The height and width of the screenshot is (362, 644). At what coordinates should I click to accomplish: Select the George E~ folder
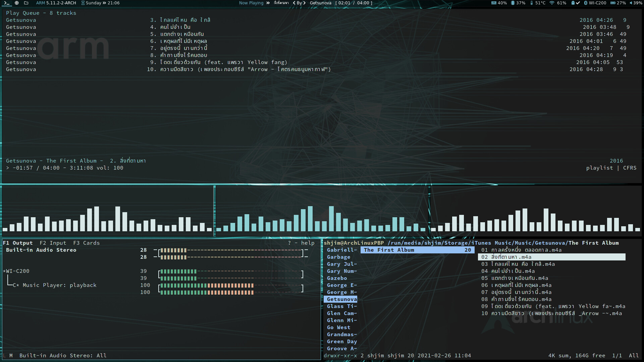(342, 285)
